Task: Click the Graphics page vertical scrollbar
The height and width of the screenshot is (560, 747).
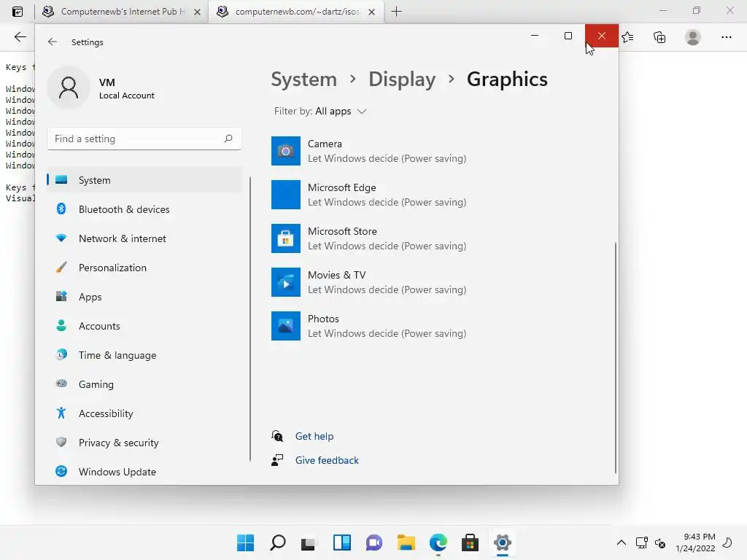Action: 616,357
